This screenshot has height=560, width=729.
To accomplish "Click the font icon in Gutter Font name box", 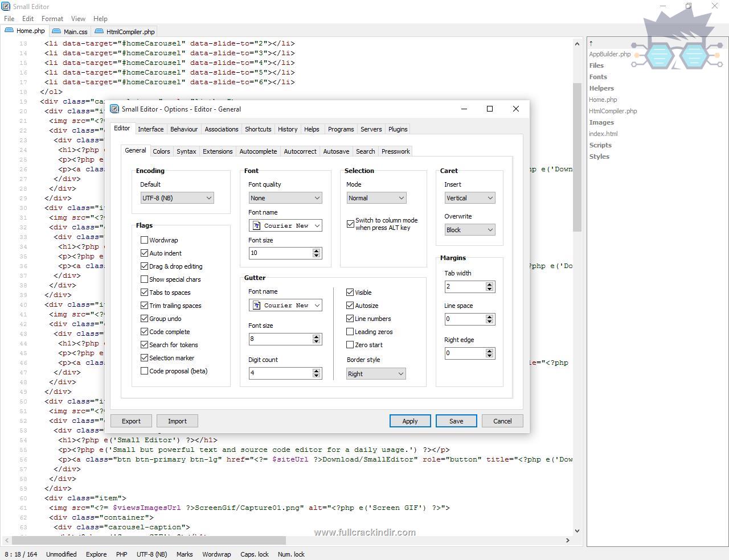I will click(257, 305).
